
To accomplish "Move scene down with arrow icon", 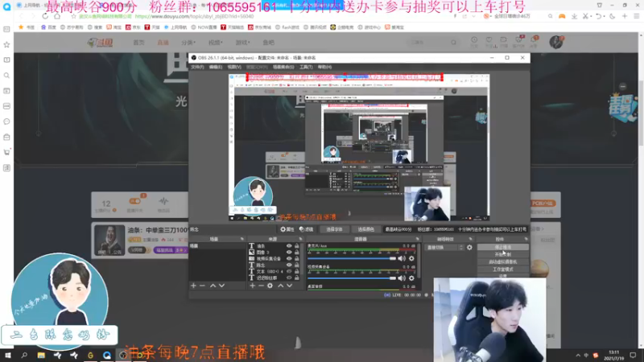I will click(x=222, y=286).
